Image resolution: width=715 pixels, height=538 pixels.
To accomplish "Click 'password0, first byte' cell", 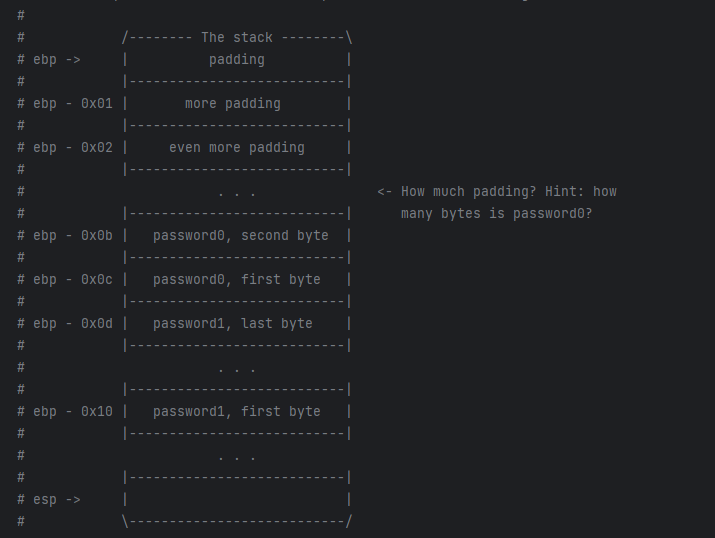I will point(237,279).
